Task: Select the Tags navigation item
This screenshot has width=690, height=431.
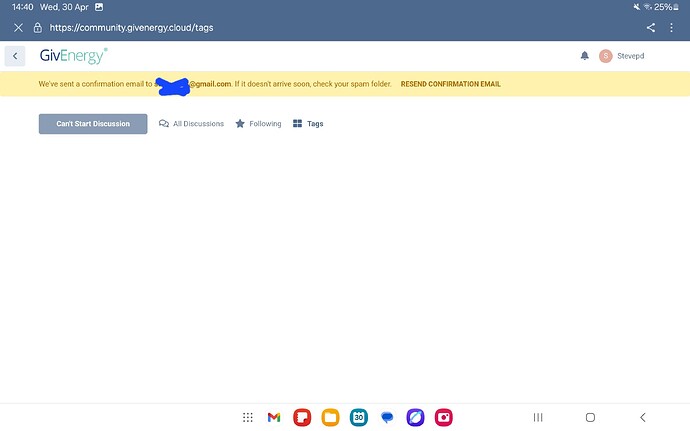Action: (x=308, y=124)
